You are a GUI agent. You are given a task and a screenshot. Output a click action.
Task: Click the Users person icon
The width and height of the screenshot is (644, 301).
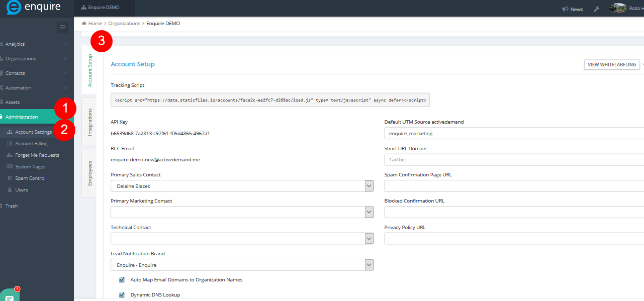10,190
